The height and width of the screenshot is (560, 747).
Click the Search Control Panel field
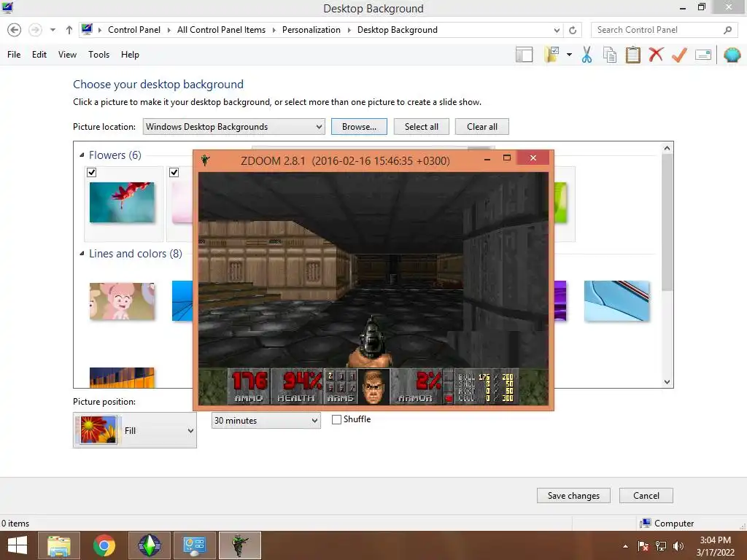pyautogui.click(x=664, y=30)
